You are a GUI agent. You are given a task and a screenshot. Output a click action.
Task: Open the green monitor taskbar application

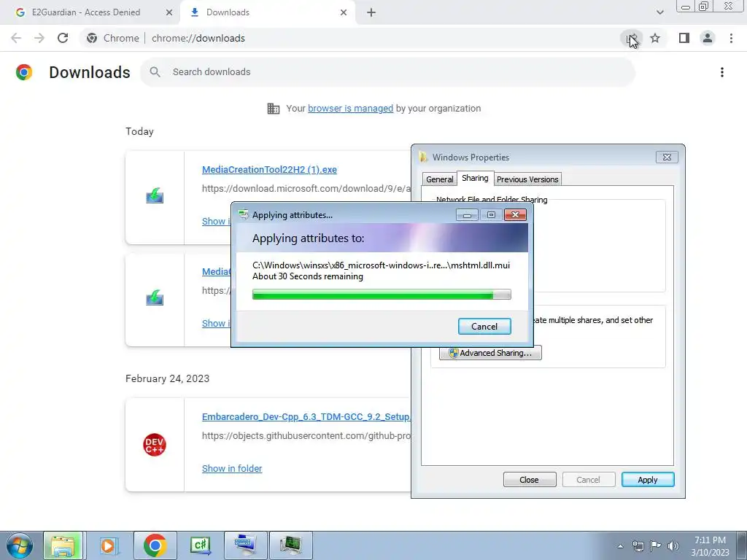pos(291,545)
